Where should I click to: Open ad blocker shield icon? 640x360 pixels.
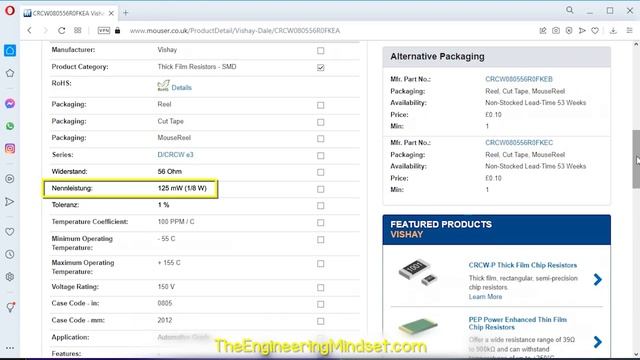click(569, 31)
